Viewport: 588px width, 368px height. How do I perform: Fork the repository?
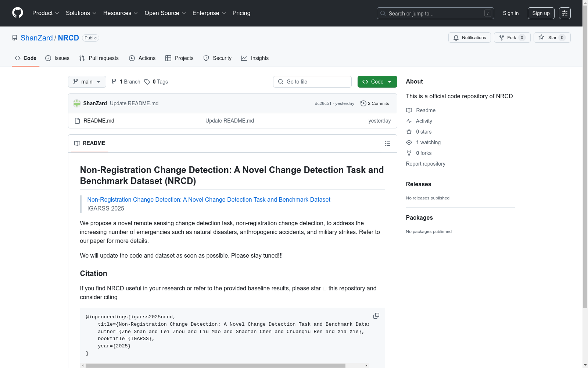click(x=512, y=38)
